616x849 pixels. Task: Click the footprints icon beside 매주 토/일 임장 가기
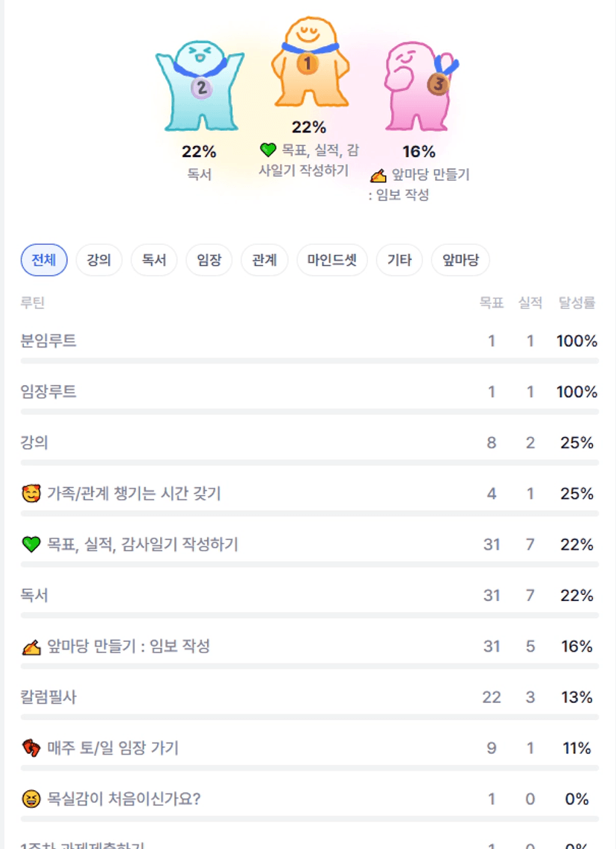coord(31,748)
